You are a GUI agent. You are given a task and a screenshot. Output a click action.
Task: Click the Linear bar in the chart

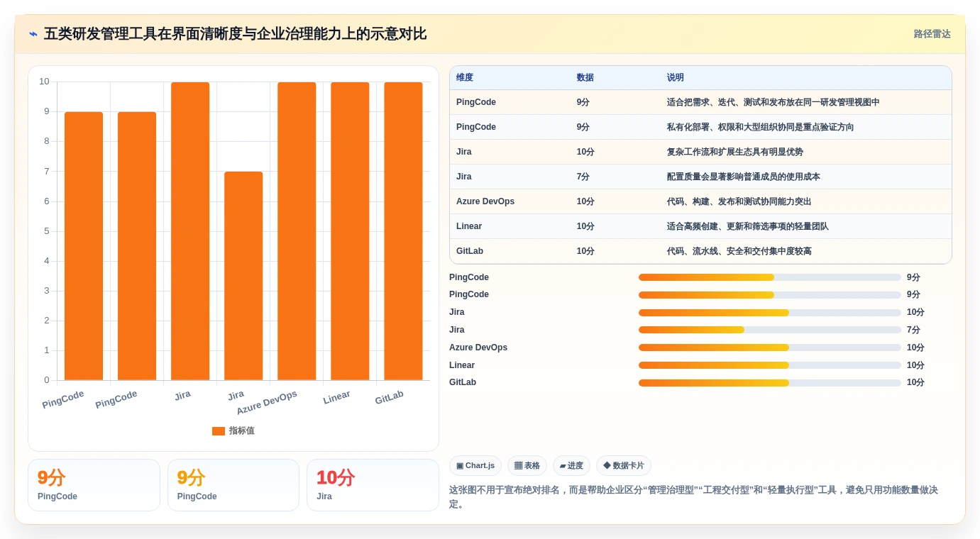click(350, 231)
